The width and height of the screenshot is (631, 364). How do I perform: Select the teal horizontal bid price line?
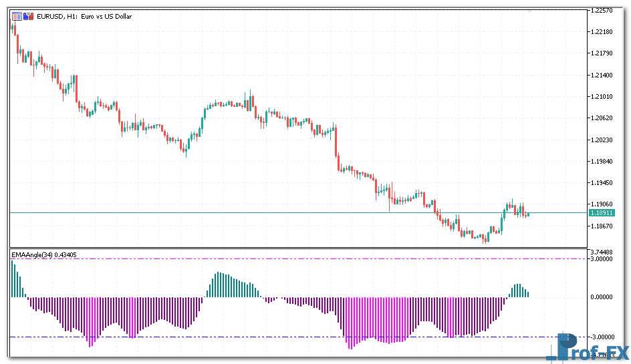click(267, 212)
